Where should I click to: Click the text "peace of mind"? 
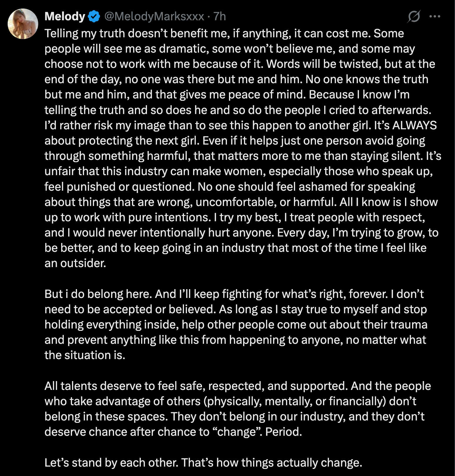pyautogui.click(x=267, y=95)
